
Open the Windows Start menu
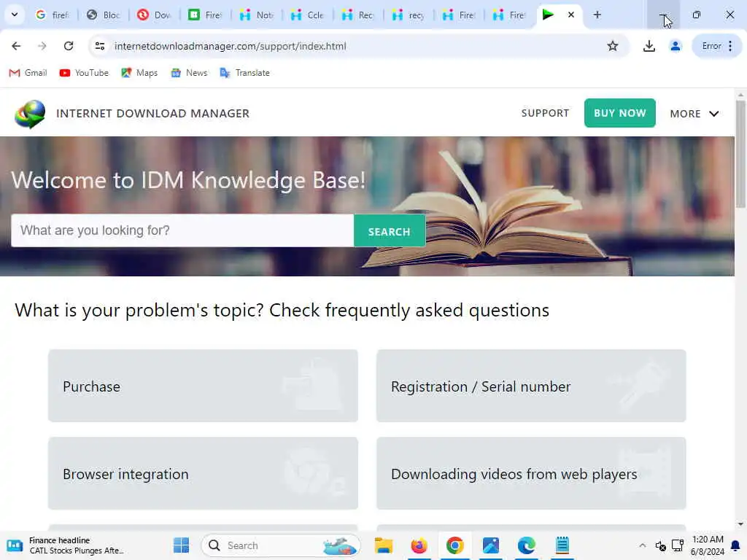point(181,545)
